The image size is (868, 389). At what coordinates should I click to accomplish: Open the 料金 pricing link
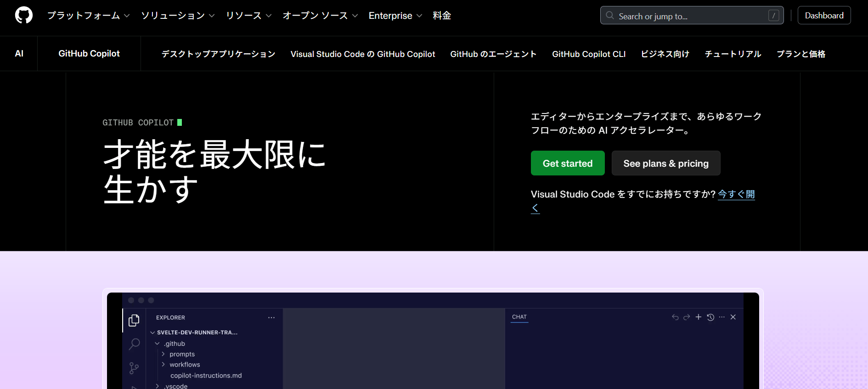coord(442,16)
